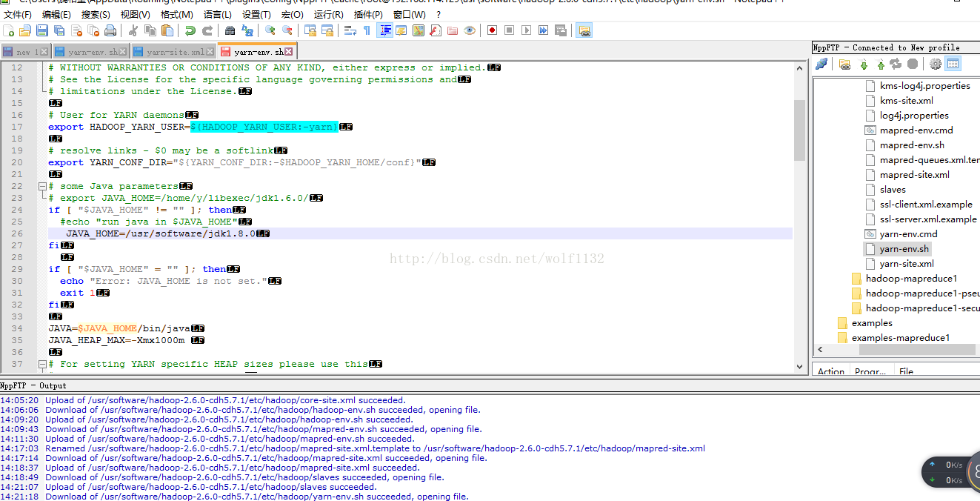Image resolution: width=980 pixels, height=501 pixels.
Task: Start macro recording with the red dot
Action: [492, 30]
